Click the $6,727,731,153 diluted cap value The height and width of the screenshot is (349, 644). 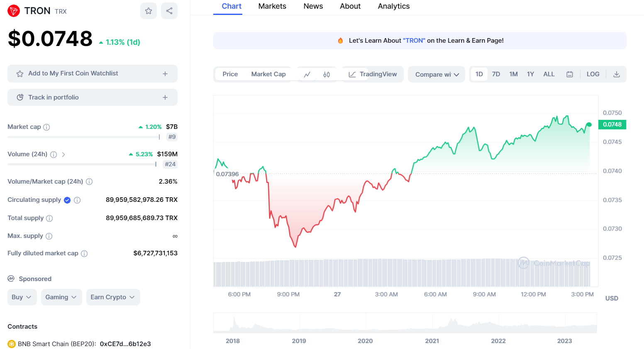point(156,253)
